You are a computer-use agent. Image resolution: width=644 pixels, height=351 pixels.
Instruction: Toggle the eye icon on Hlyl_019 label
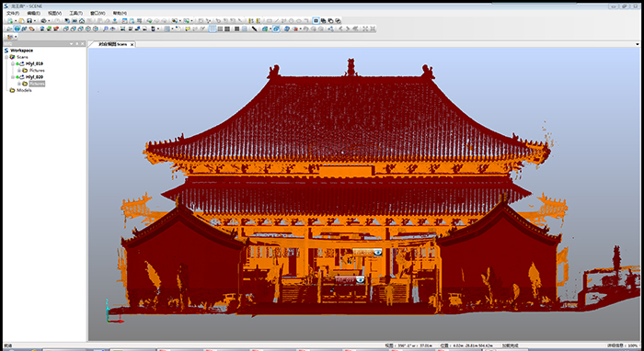pyautogui.click(x=361, y=279)
